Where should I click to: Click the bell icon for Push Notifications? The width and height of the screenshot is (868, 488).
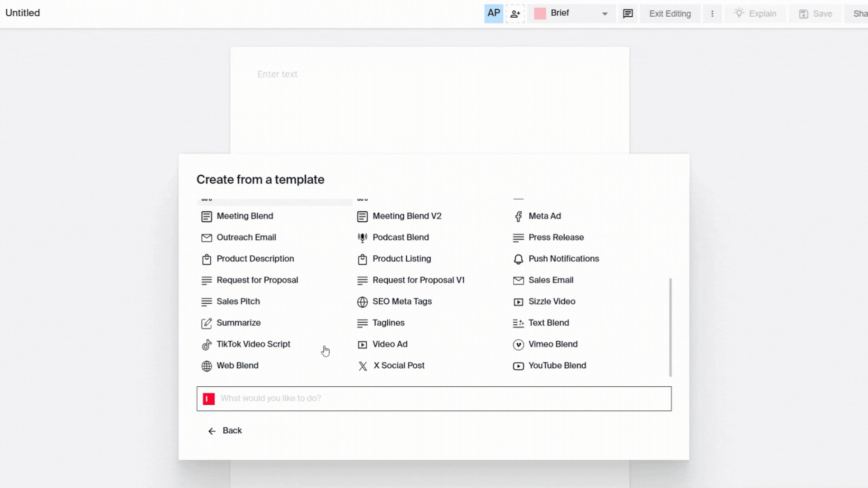518,259
